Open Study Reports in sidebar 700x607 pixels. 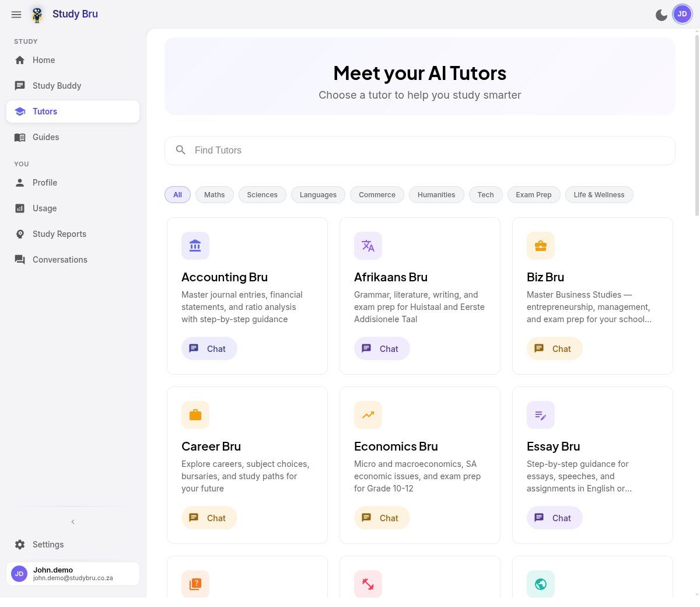73,234
